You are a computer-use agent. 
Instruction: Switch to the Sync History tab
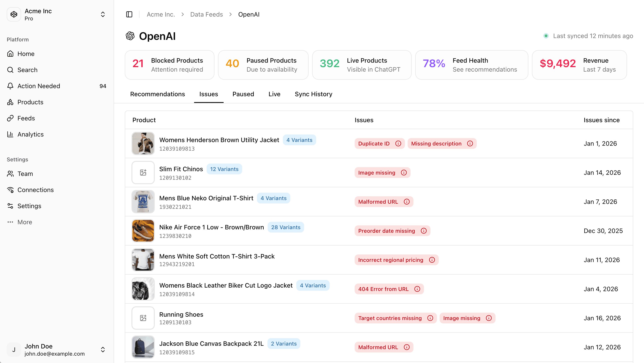click(x=313, y=94)
